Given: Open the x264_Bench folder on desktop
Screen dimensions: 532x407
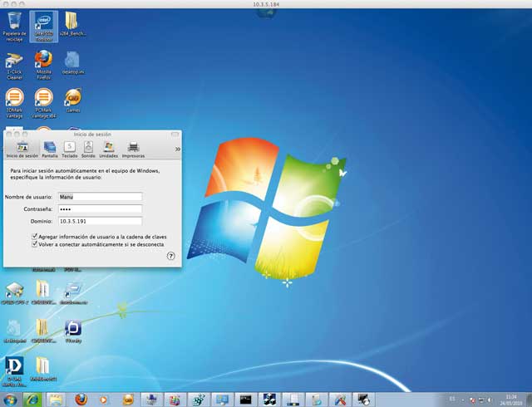Looking at the screenshot, I should [x=72, y=24].
